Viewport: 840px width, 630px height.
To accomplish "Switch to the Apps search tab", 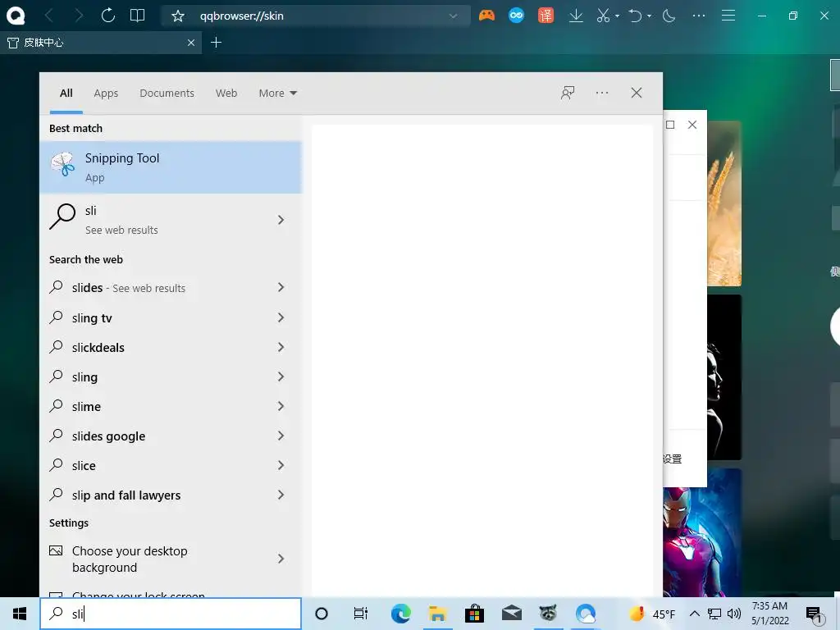I will [x=106, y=94].
